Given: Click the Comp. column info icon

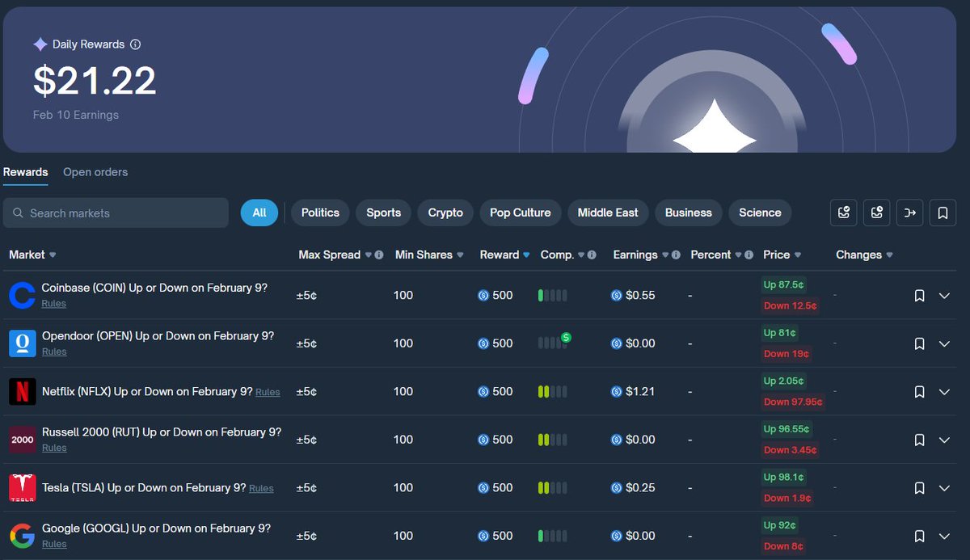Looking at the screenshot, I should pos(592,255).
